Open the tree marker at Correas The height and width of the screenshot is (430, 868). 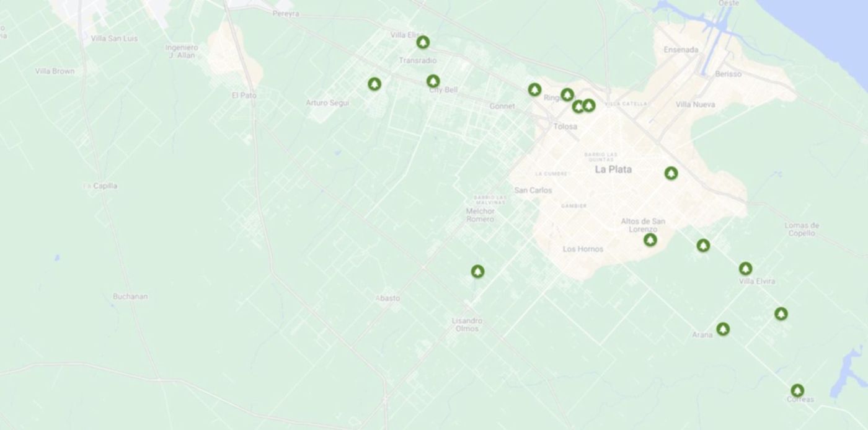pos(797,391)
